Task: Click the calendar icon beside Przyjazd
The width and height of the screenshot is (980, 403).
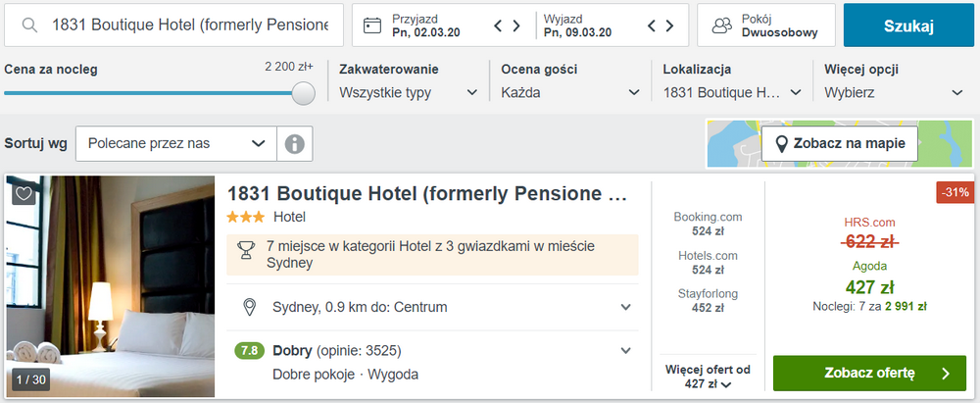Action: coord(372,25)
